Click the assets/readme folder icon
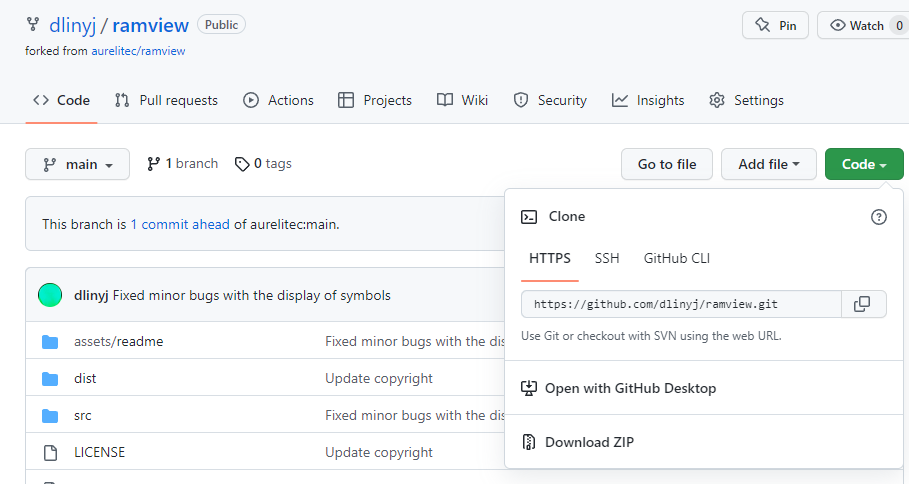The image size is (909, 484). tap(50, 341)
